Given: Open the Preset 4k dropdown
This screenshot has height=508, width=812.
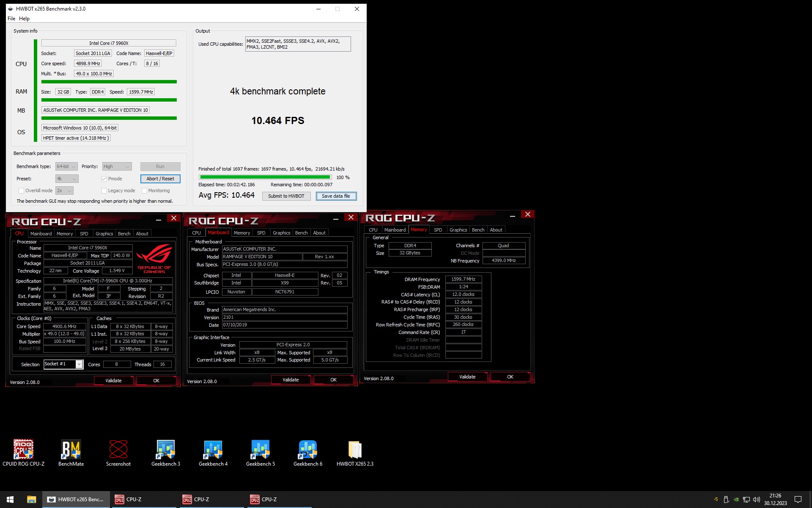Looking at the screenshot, I should click(x=67, y=179).
